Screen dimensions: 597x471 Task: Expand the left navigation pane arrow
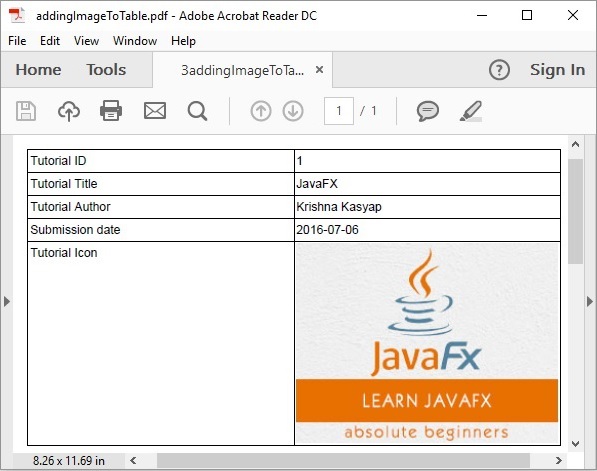point(7,302)
